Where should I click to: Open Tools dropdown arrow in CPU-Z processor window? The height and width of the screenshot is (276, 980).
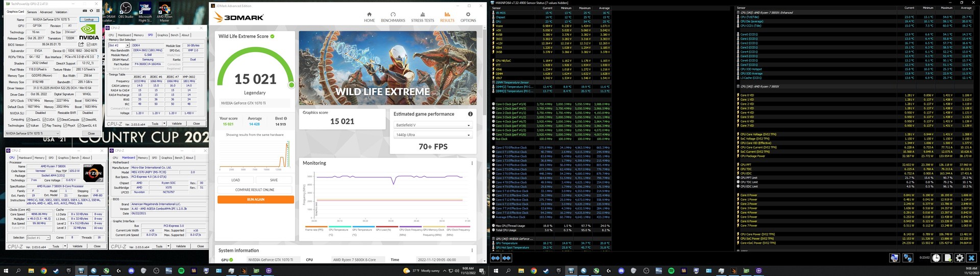[65, 246]
